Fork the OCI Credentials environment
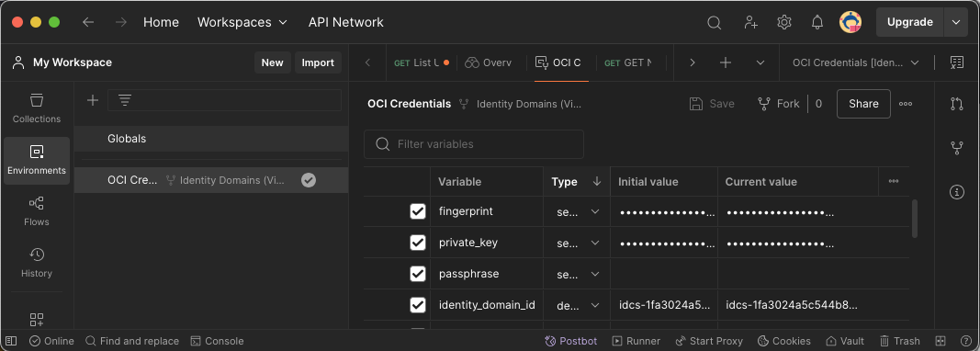 tap(779, 104)
